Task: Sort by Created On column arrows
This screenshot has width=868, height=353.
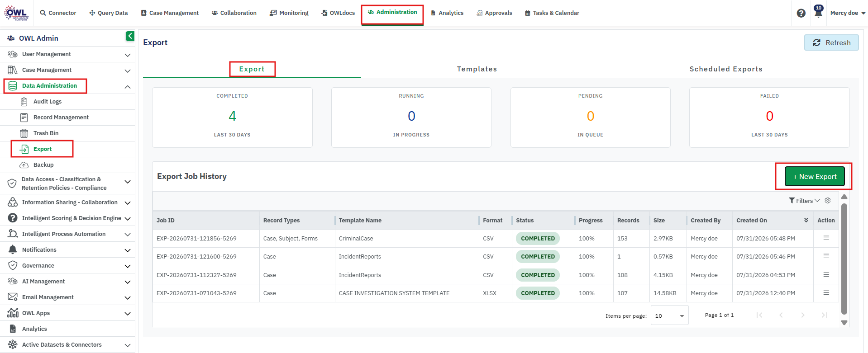Action: point(806,220)
